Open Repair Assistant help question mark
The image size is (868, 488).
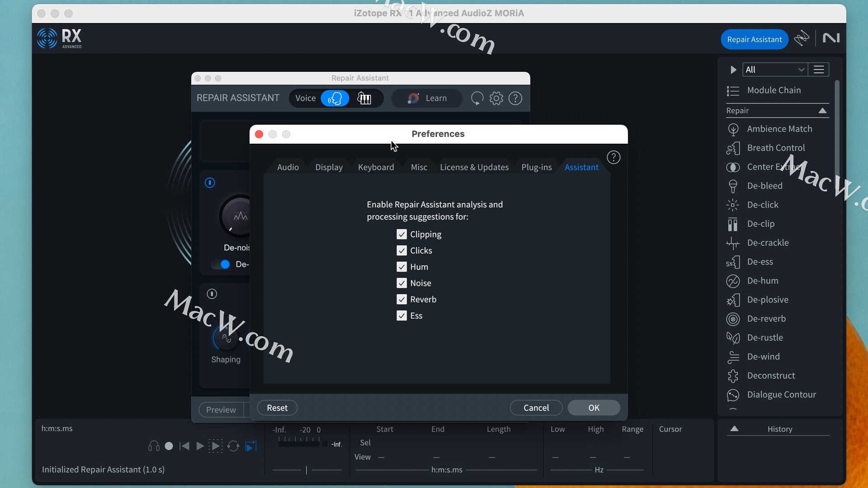pos(515,99)
